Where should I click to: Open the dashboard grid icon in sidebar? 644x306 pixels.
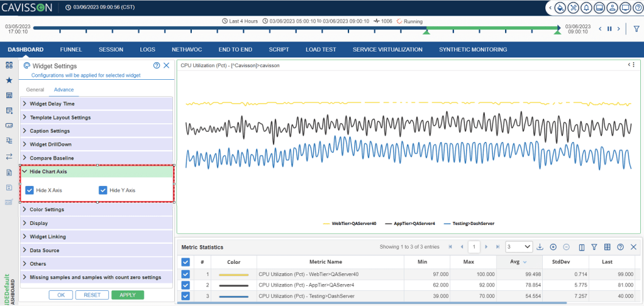point(9,65)
